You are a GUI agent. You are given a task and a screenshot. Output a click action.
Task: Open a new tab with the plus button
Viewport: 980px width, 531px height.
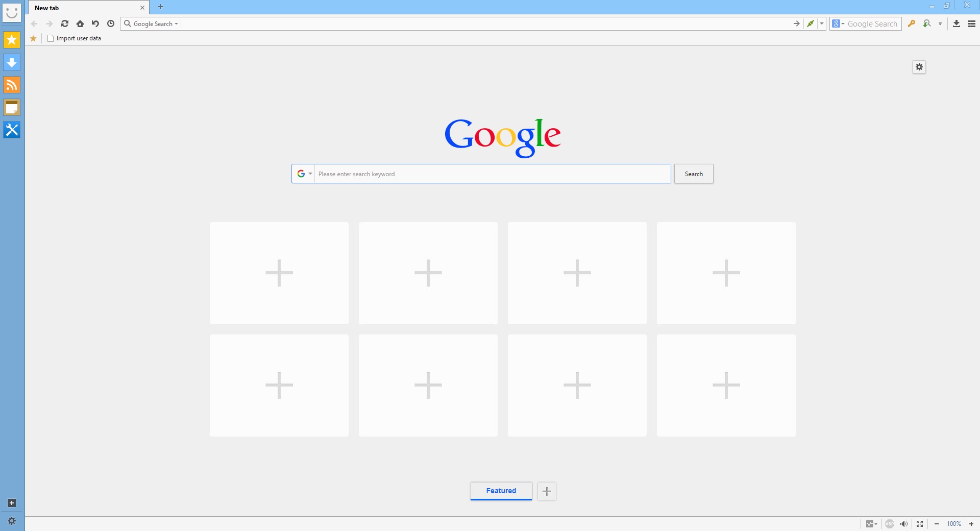(161, 7)
